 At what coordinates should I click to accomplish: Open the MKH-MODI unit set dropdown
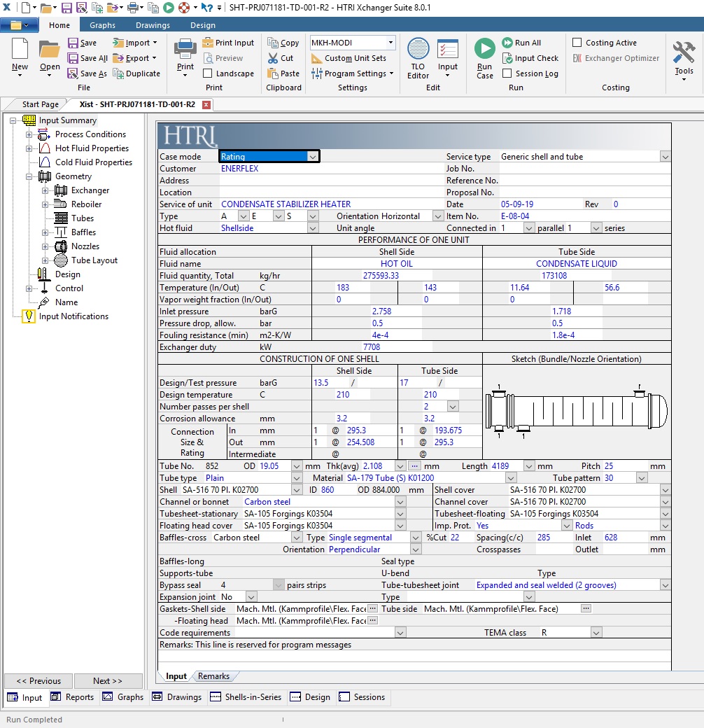390,43
